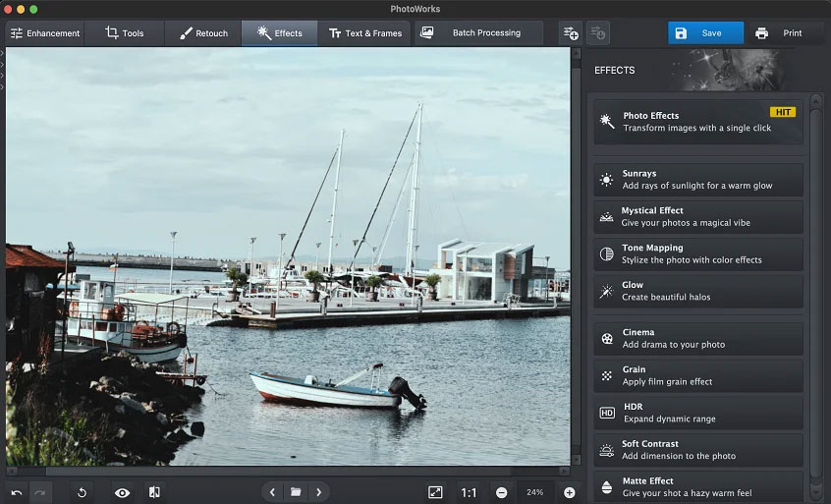Go to the previous photo
The width and height of the screenshot is (831, 504).
[273, 492]
